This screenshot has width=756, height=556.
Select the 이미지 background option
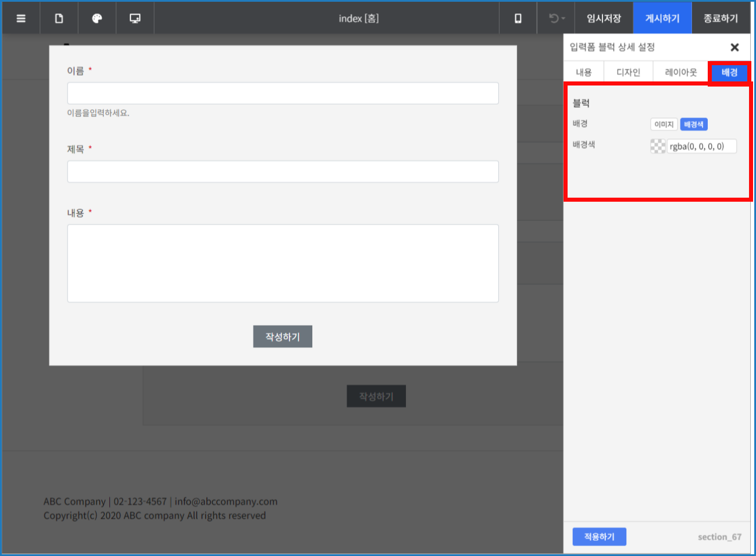click(664, 124)
